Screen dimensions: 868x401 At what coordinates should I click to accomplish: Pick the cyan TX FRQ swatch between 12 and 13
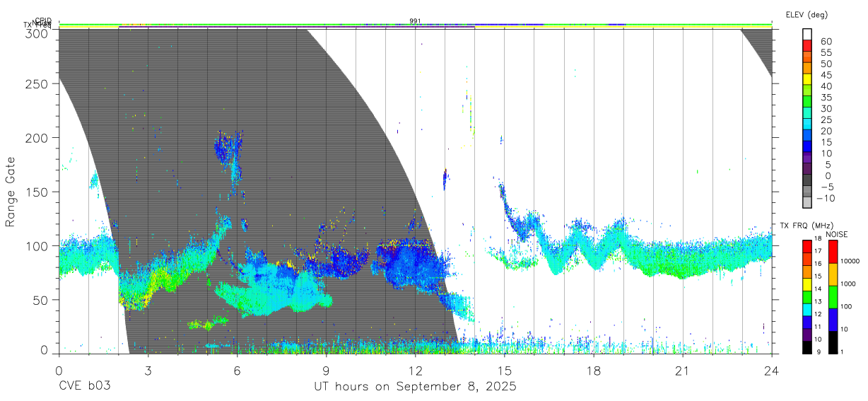click(x=807, y=309)
